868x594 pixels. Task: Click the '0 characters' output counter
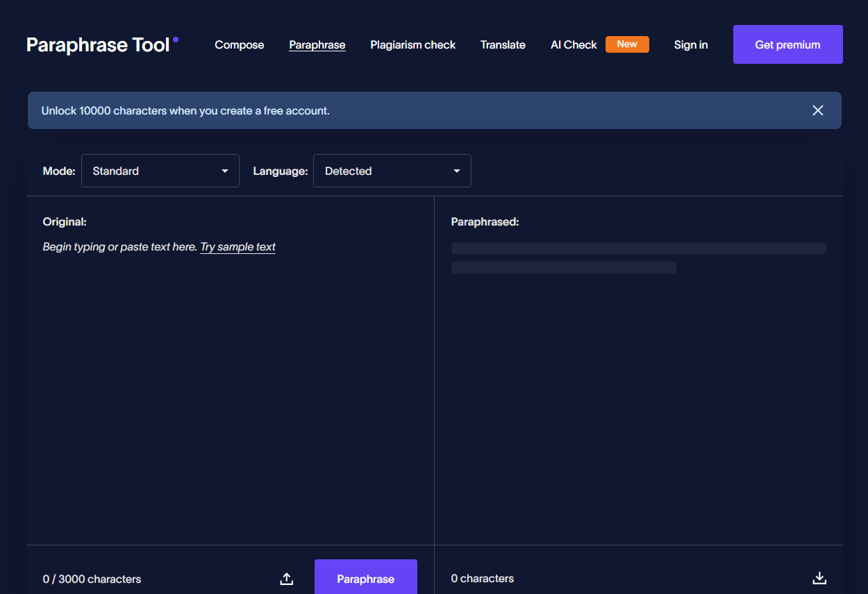483,578
